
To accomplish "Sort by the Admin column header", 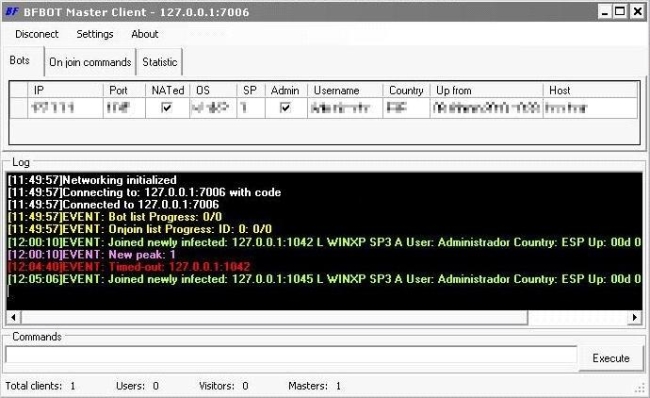I will click(286, 90).
